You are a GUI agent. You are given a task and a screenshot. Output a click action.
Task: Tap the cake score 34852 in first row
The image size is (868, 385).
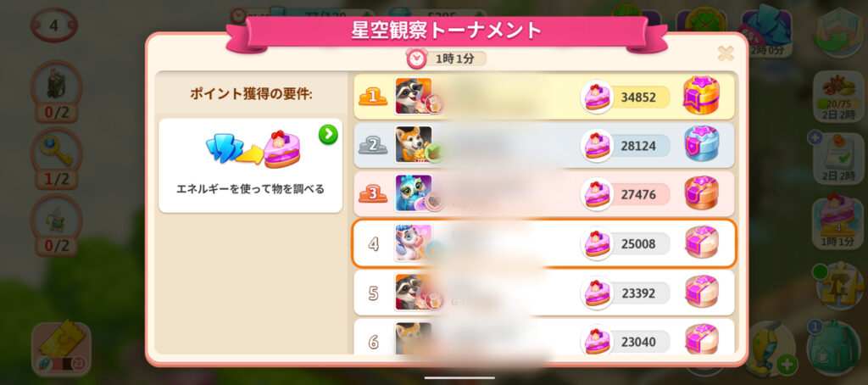coord(626,98)
